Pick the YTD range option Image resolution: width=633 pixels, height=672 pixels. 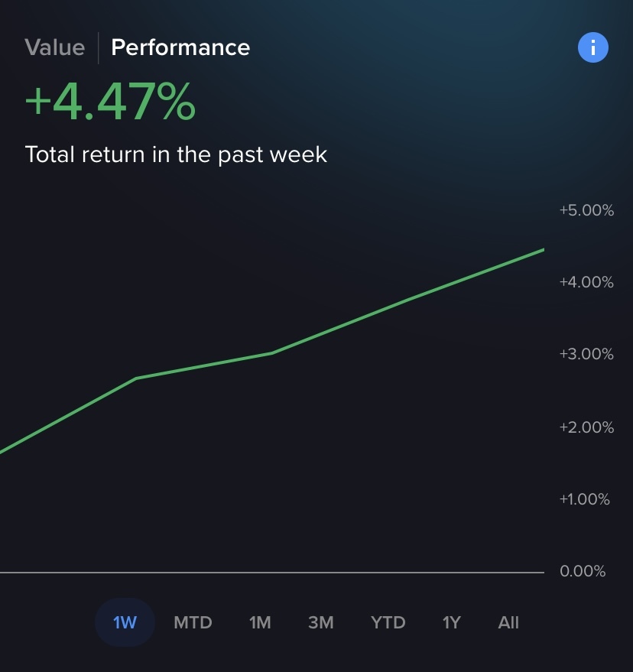tap(388, 622)
